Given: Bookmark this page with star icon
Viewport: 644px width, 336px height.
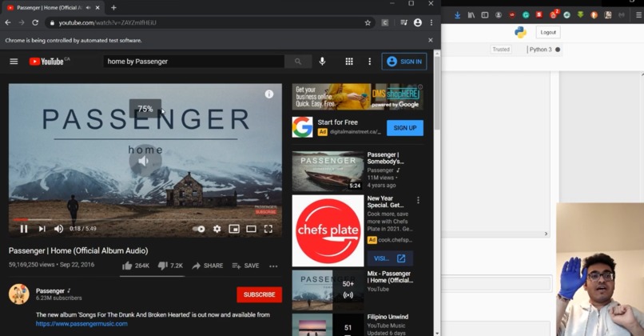Looking at the screenshot, I should pos(368,22).
